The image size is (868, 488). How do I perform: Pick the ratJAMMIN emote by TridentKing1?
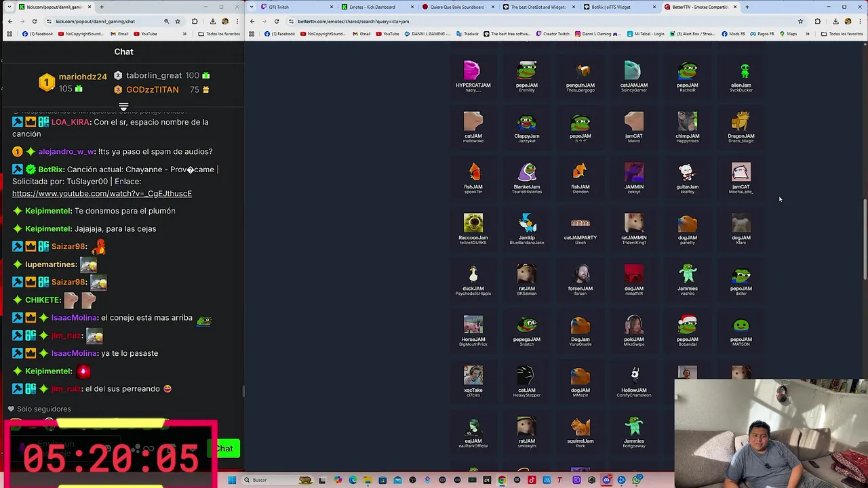pyautogui.click(x=634, y=228)
